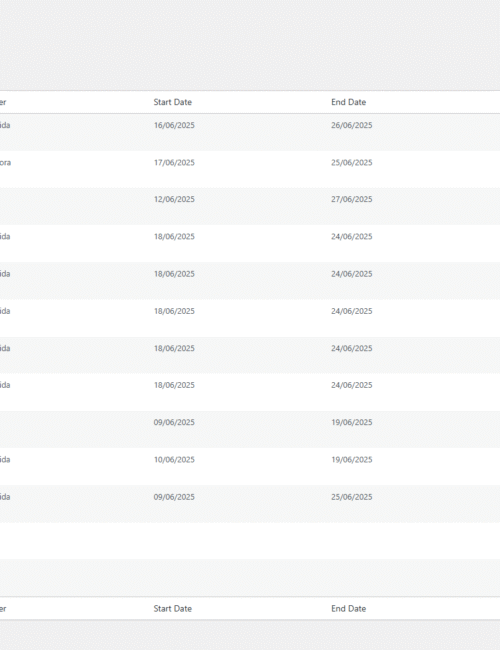Screen dimensions: 500x650
Task: Select the start date 12/06/2025
Action: [174, 199]
